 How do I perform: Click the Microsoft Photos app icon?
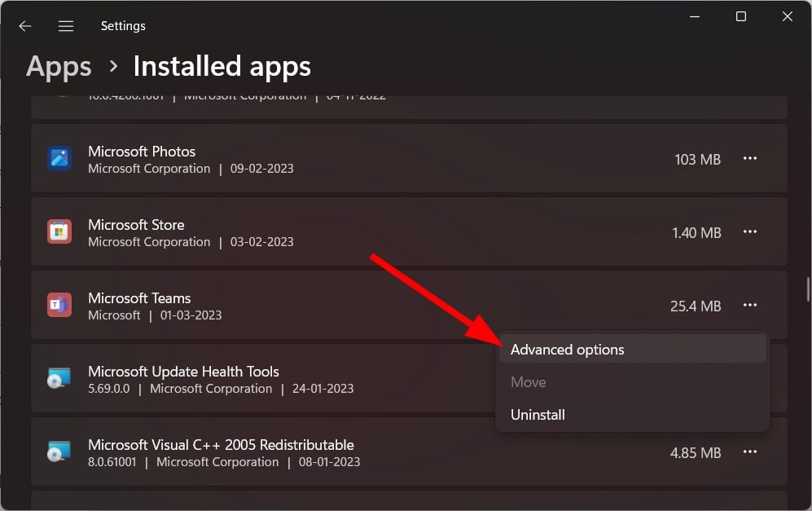click(59, 158)
